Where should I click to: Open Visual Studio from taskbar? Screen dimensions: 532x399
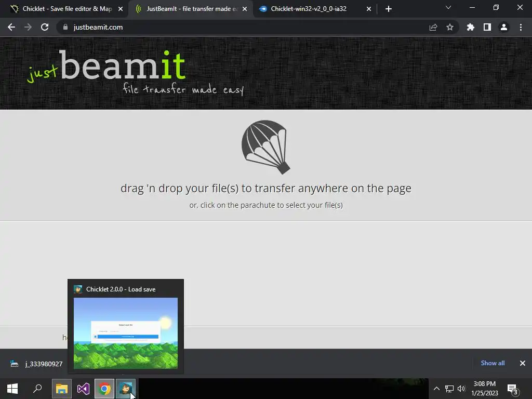point(83,389)
